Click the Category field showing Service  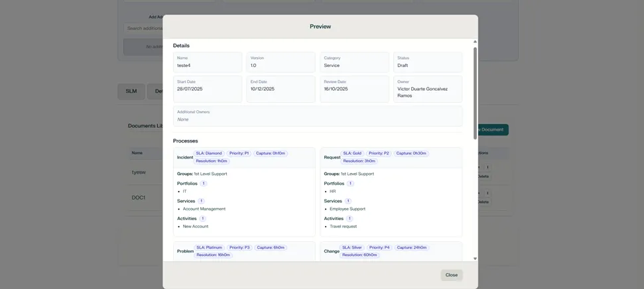354,62
